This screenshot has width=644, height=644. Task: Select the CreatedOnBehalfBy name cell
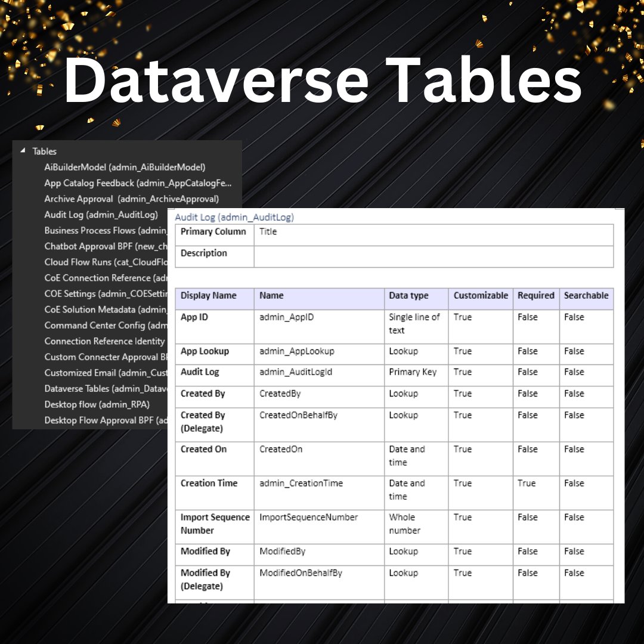point(319,425)
